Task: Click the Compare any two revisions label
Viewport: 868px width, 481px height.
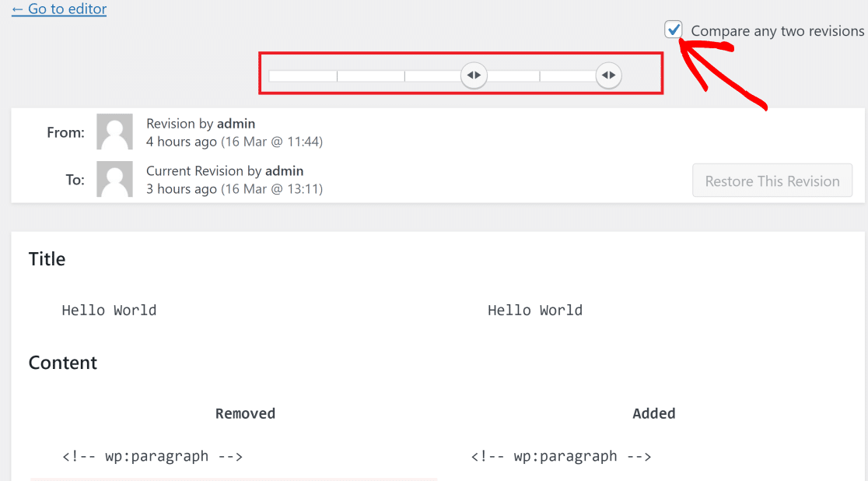Action: click(x=777, y=31)
